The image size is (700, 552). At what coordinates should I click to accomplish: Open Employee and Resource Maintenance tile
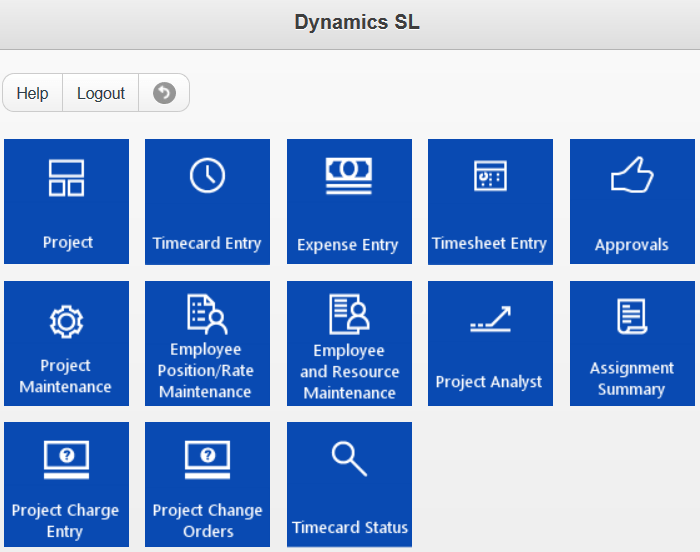point(350,343)
